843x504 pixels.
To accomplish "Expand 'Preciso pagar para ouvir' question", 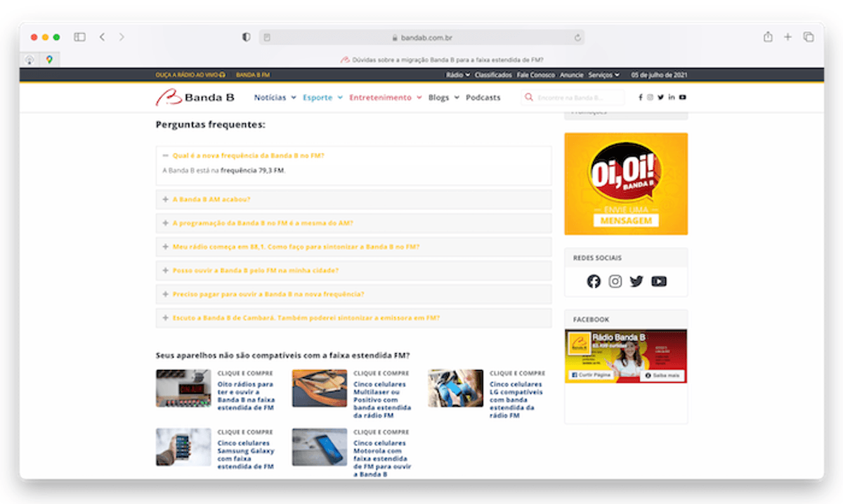I will point(353,294).
